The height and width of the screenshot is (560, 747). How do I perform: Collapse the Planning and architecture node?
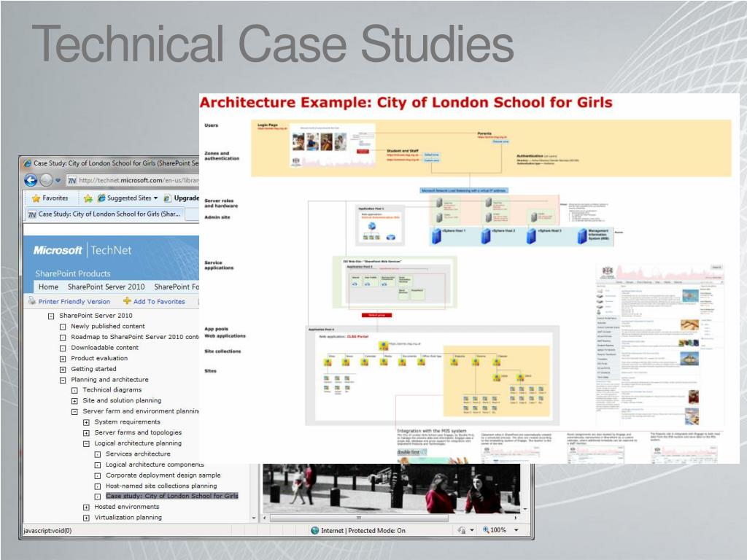click(63, 380)
